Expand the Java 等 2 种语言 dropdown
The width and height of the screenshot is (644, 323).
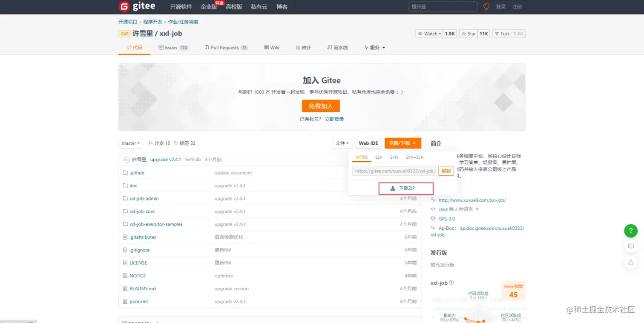tap(477, 209)
